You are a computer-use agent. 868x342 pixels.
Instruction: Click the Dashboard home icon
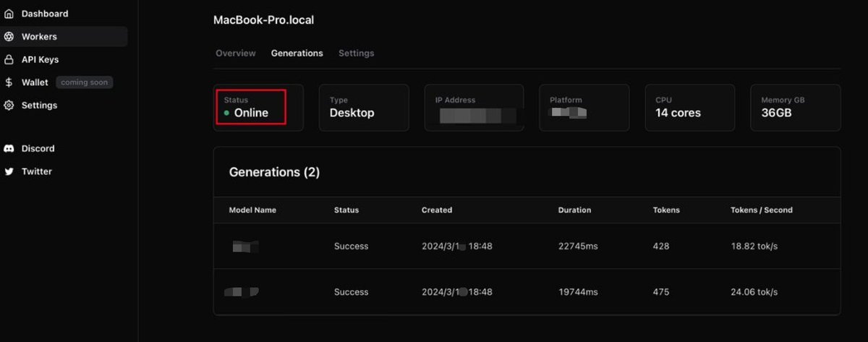(x=9, y=14)
